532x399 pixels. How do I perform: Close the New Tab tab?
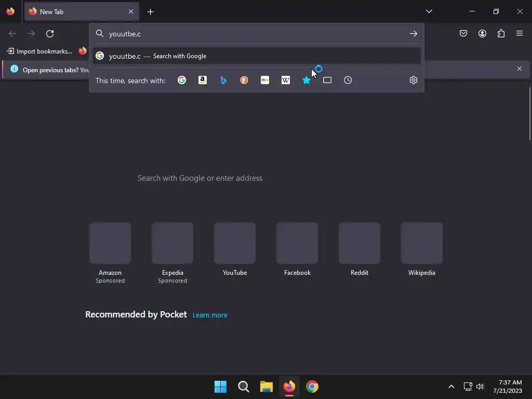point(130,11)
